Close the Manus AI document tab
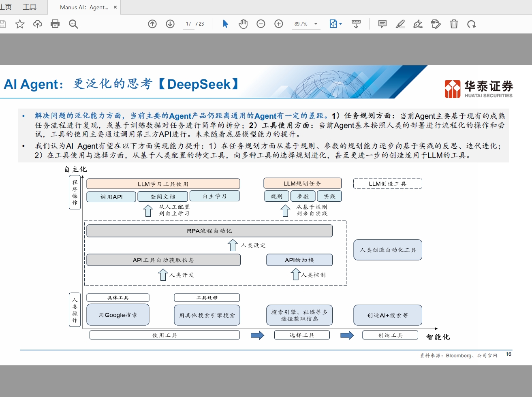 pos(115,7)
